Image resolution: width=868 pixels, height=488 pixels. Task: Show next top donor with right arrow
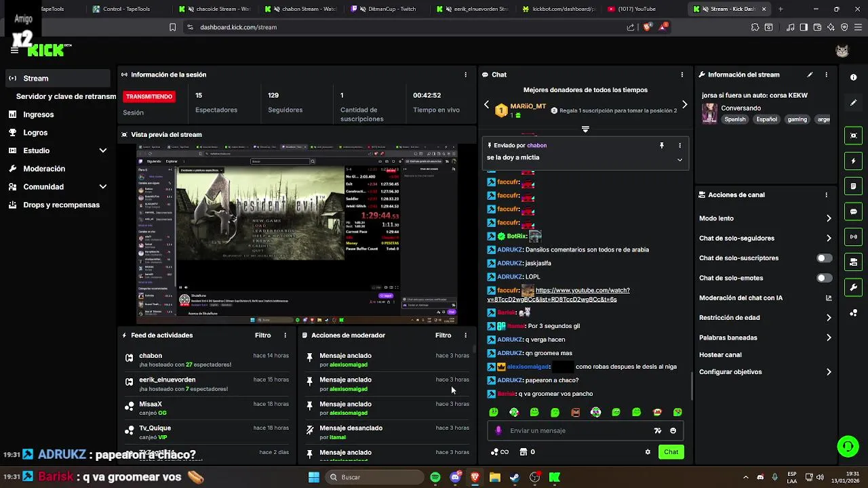click(684, 104)
